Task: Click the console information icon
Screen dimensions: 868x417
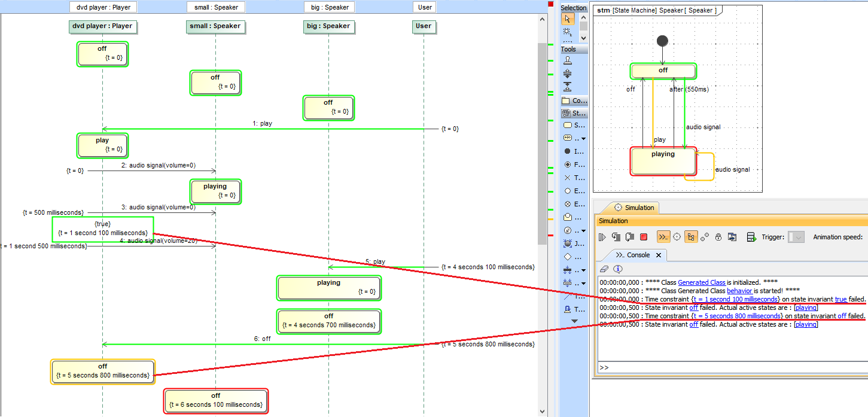Action: click(618, 269)
